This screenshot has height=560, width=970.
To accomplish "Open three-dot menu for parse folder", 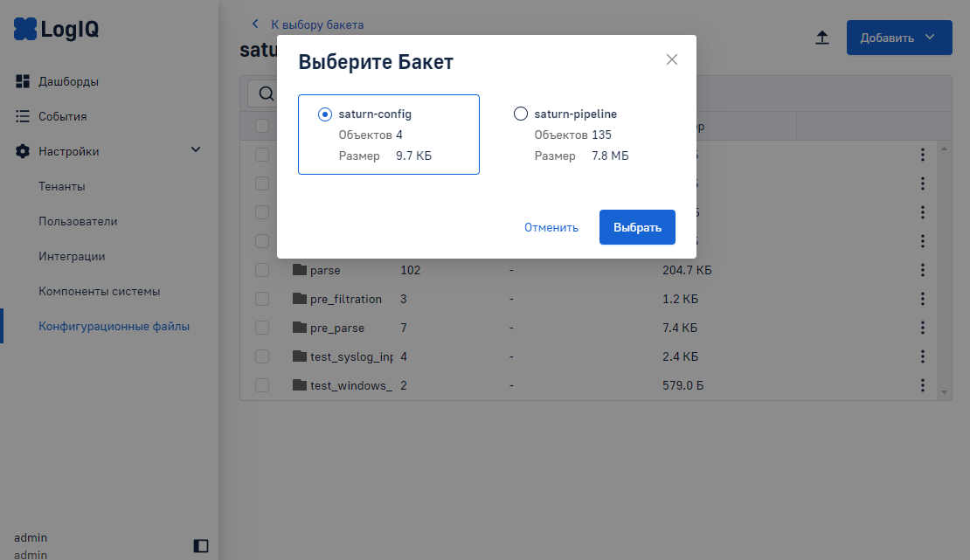I will (x=922, y=271).
